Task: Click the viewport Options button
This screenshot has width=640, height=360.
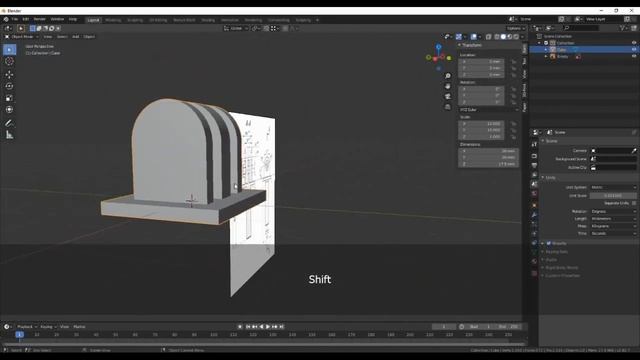Action: (x=516, y=28)
